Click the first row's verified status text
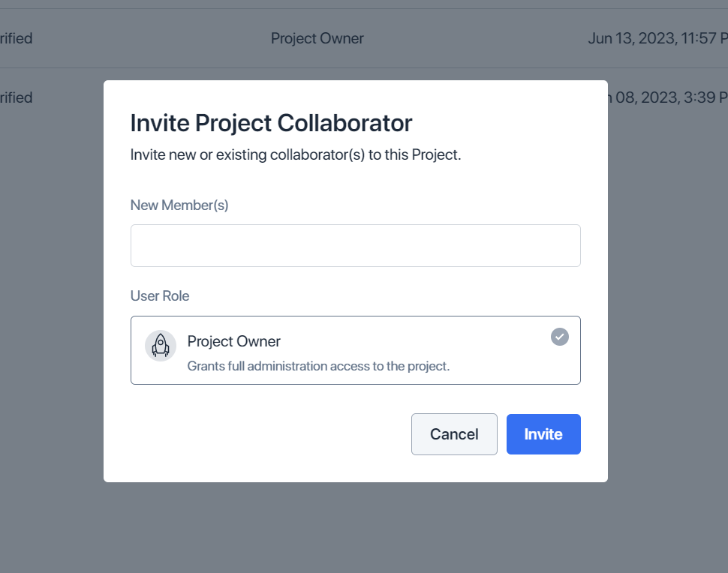 [x=17, y=38]
